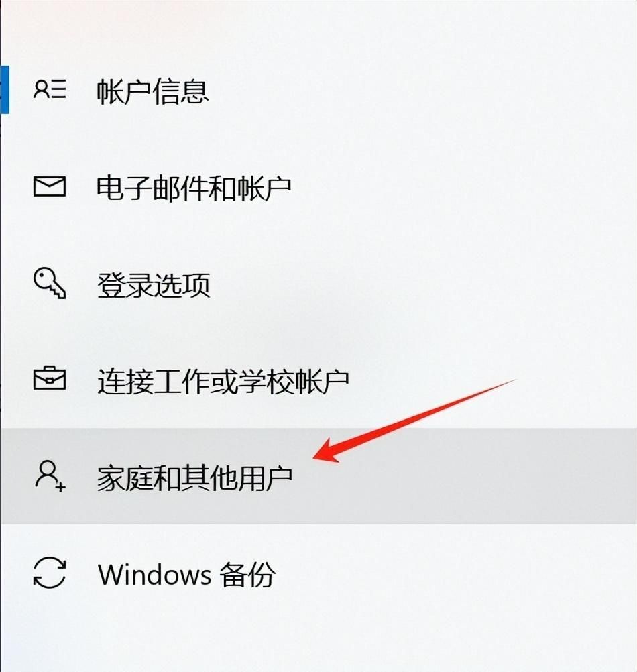
Task: Open the 帐户信息 page
Action: pyautogui.click(x=152, y=91)
